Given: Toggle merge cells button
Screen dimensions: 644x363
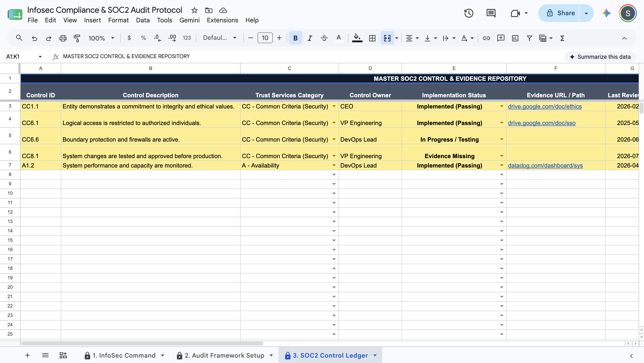Looking at the screenshot, I should (x=387, y=38).
